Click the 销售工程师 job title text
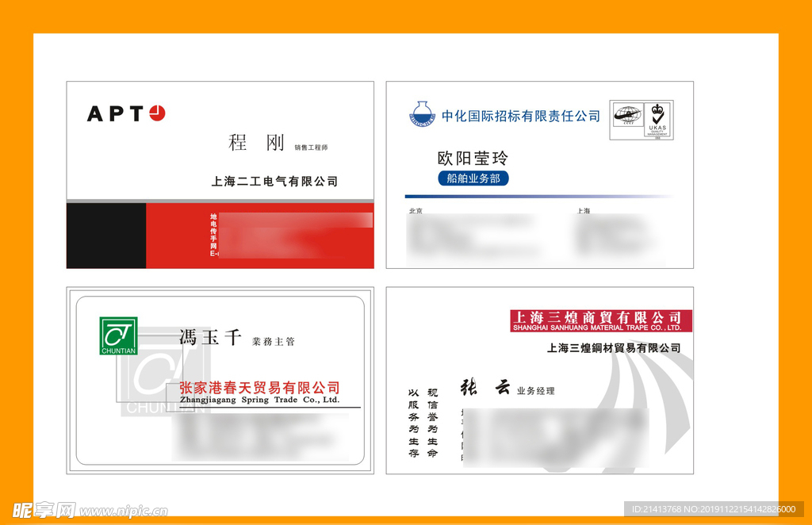The image size is (812, 525). 311,148
